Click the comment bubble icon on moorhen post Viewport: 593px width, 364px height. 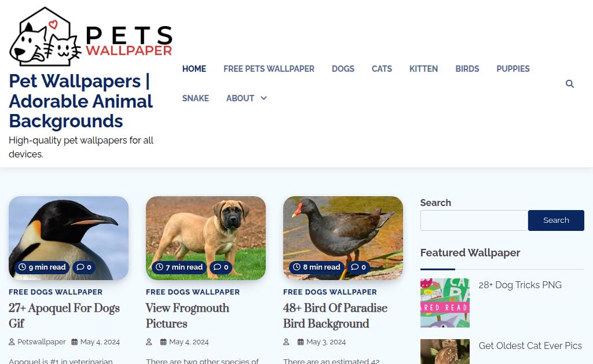click(x=355, y=267)
